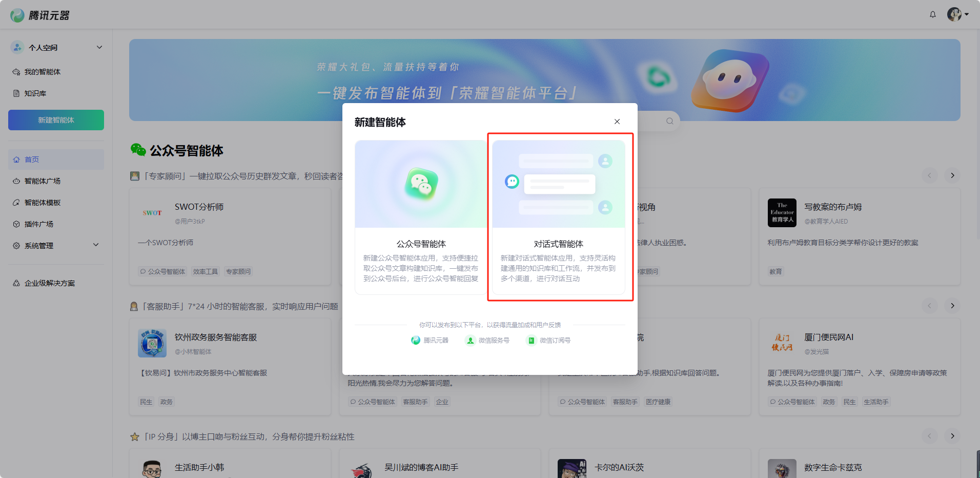Open 插件广场 in sidebar
The width and height of the screenshot is (980, 478).
(x=56, y=224)
